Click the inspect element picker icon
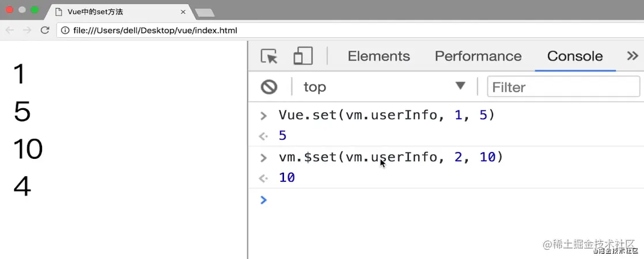 point(269,56)
